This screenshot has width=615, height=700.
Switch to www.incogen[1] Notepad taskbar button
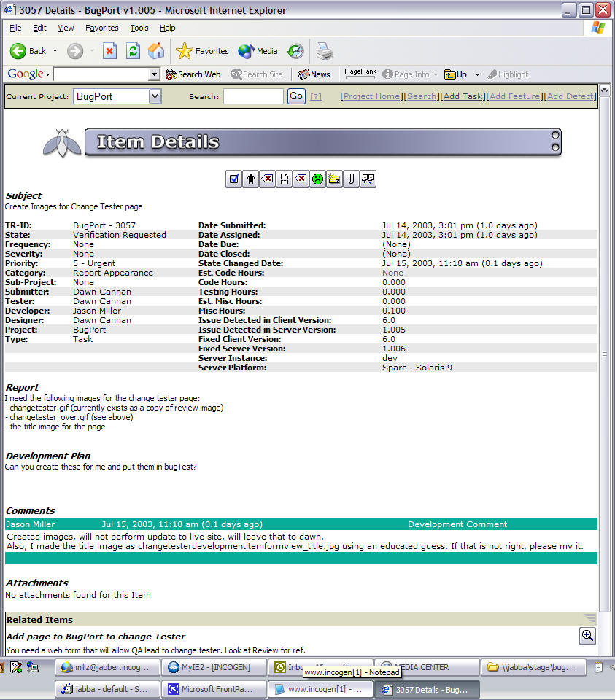point(320,689)
